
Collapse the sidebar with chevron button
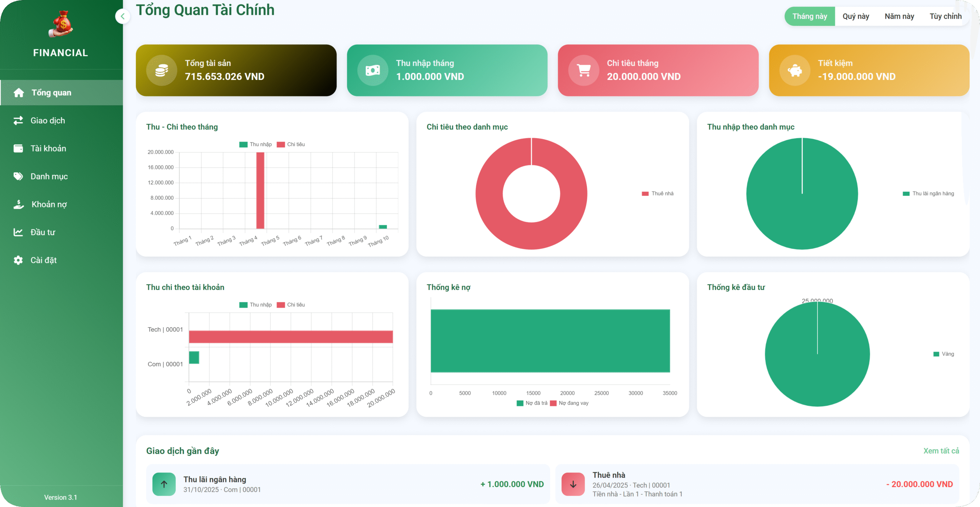tap(122, 16)
